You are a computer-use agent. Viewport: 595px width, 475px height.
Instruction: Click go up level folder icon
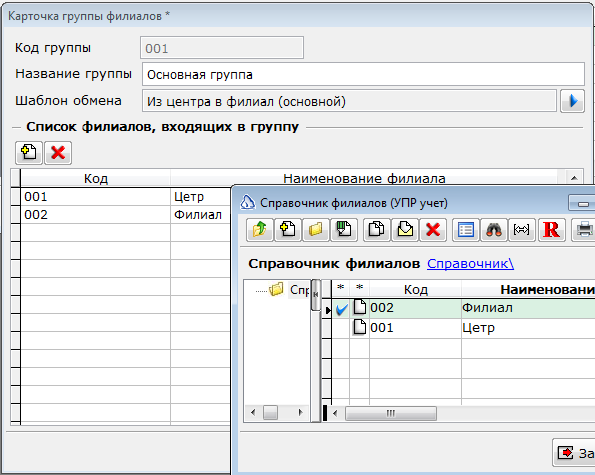[260, 230]
